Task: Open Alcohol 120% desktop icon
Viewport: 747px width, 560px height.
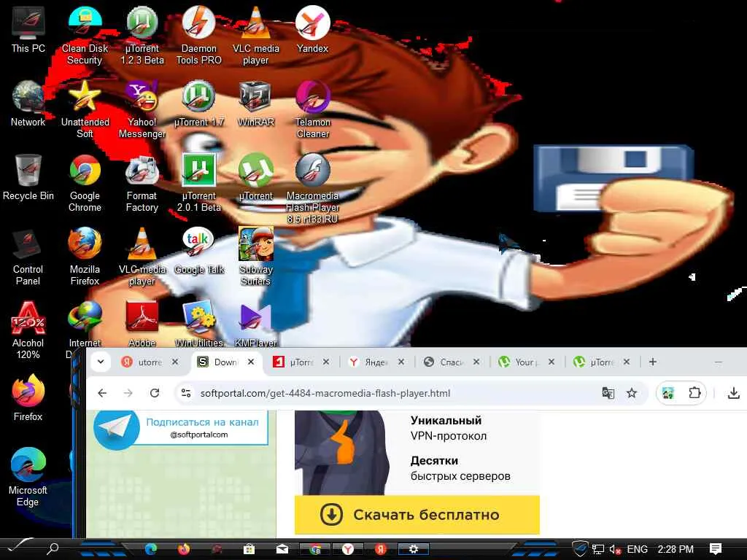Action: coord(28,330)
